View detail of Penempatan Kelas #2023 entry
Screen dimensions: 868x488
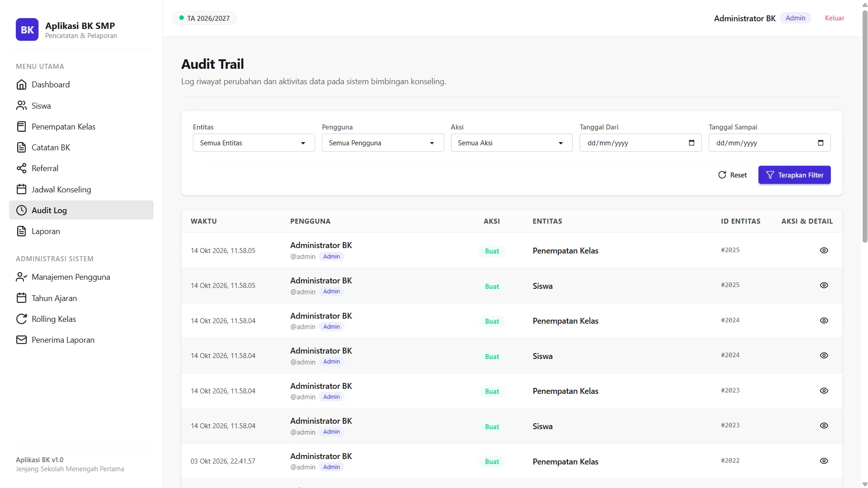tap(824, 391)
